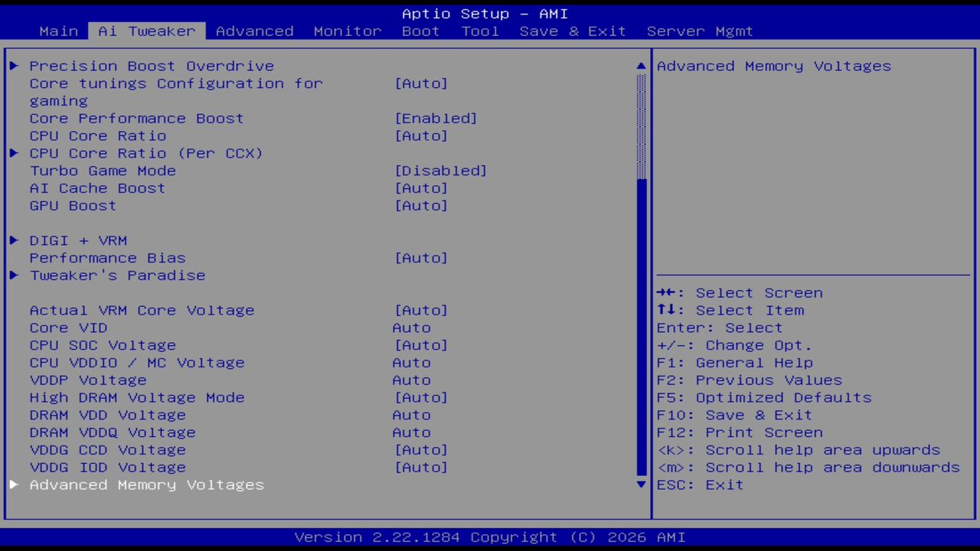Select the VDDG CCD Voltage label
This screenshot has height=551, width=980.
(x=107, y=450)
